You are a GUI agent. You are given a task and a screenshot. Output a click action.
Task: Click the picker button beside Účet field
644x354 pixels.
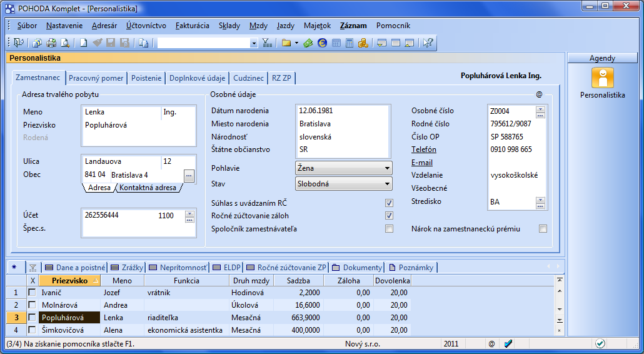pyautogui.click(x=189, y=216)
